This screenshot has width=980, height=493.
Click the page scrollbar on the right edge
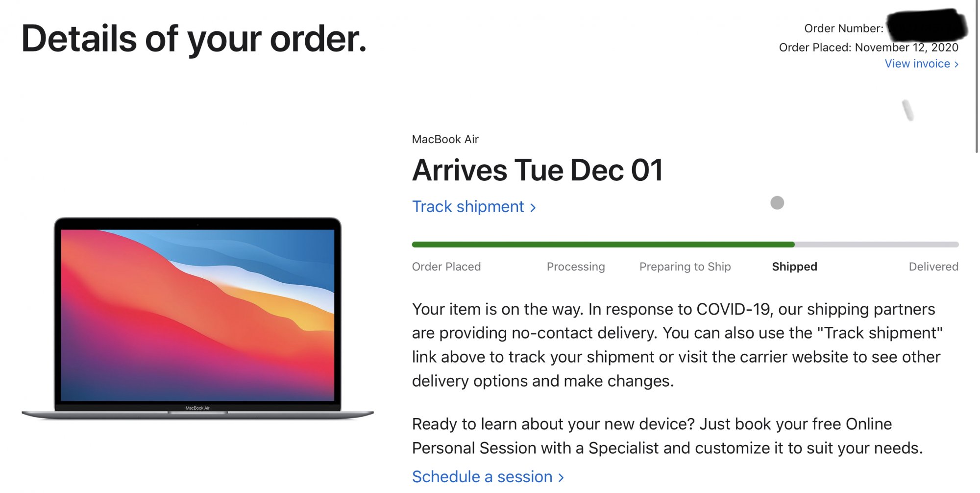click(x=976, y=78)
